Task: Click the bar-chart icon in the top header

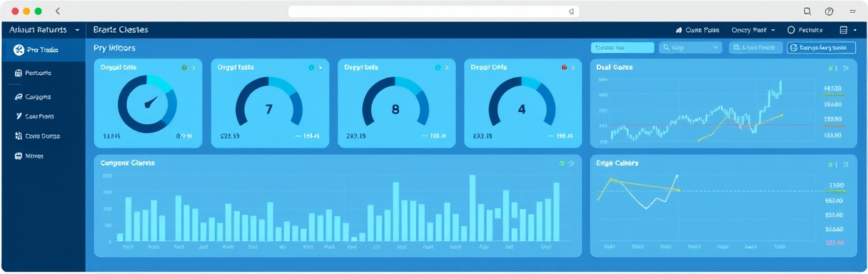Action: [x=679, y=31]
